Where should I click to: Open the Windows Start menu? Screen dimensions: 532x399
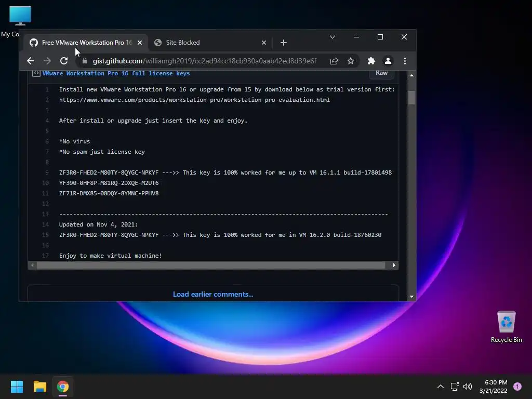click(x=17, y=387)
